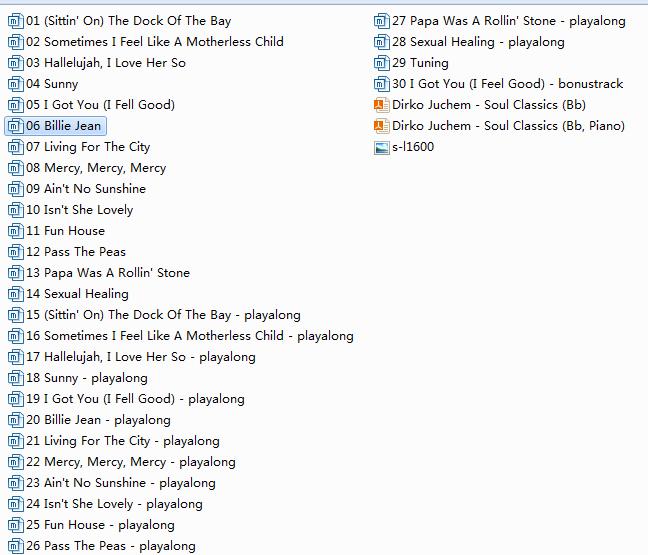Select file name "04 Sunny"
Screen dimensions: 648x555
coord(52,84)
